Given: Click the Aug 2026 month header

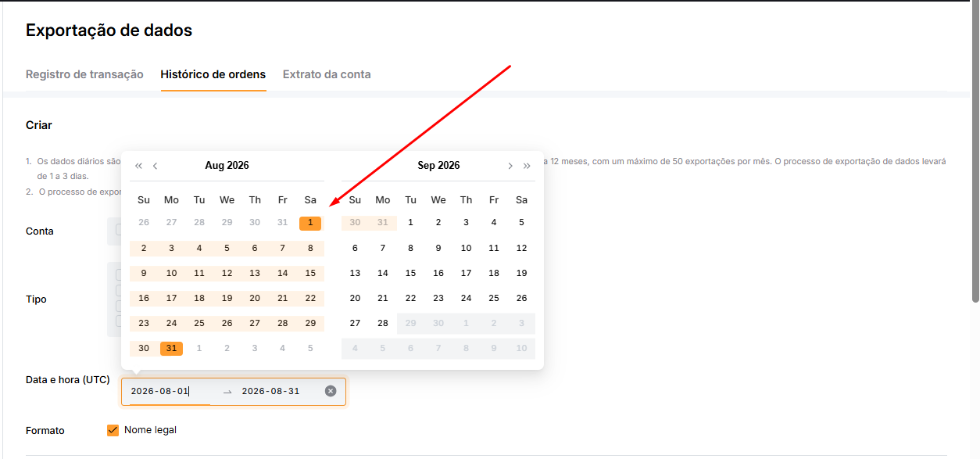Looking at the screenshot, I should tap(227, 166).
